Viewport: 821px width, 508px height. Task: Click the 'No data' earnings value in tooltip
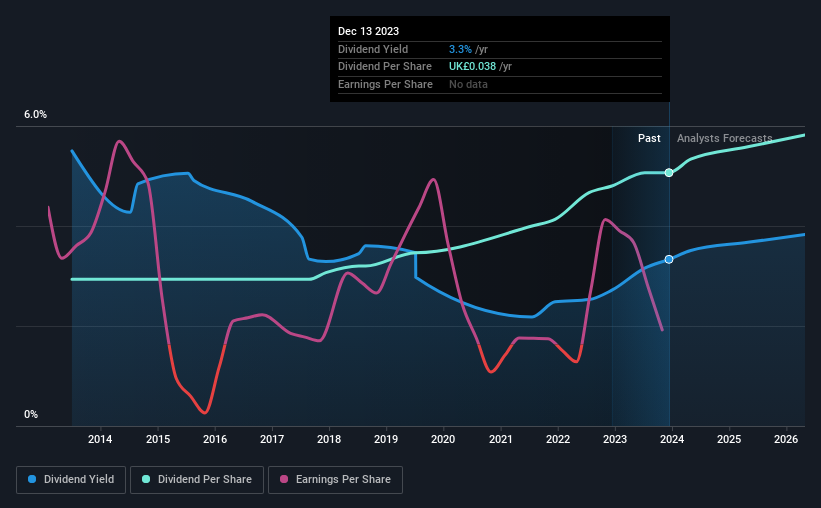(468, 84)
